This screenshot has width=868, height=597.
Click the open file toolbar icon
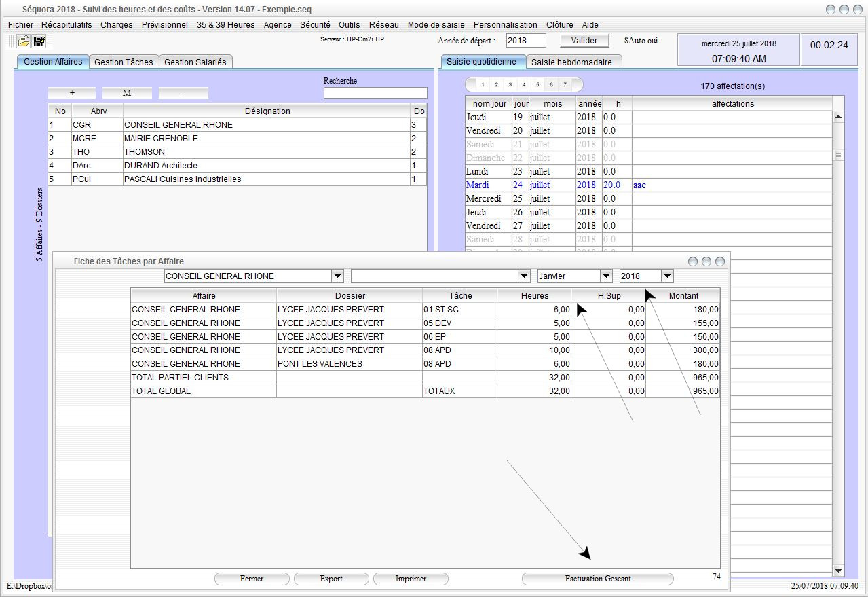tap(24, 41)
